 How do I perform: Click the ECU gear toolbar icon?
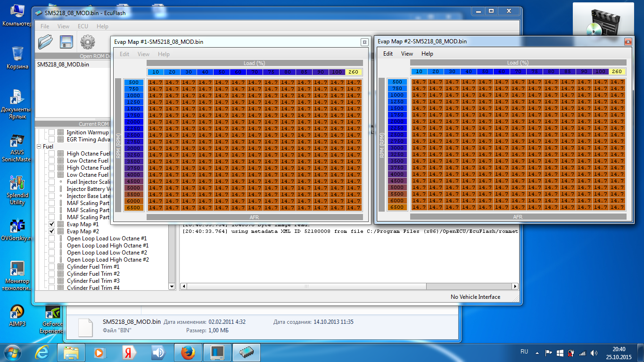pyautogui.click(x=87, y=42)
